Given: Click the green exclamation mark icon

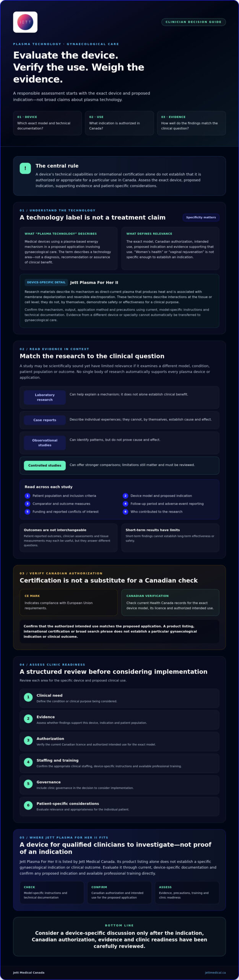Looking at the screenshot, I should click(25, 168).
